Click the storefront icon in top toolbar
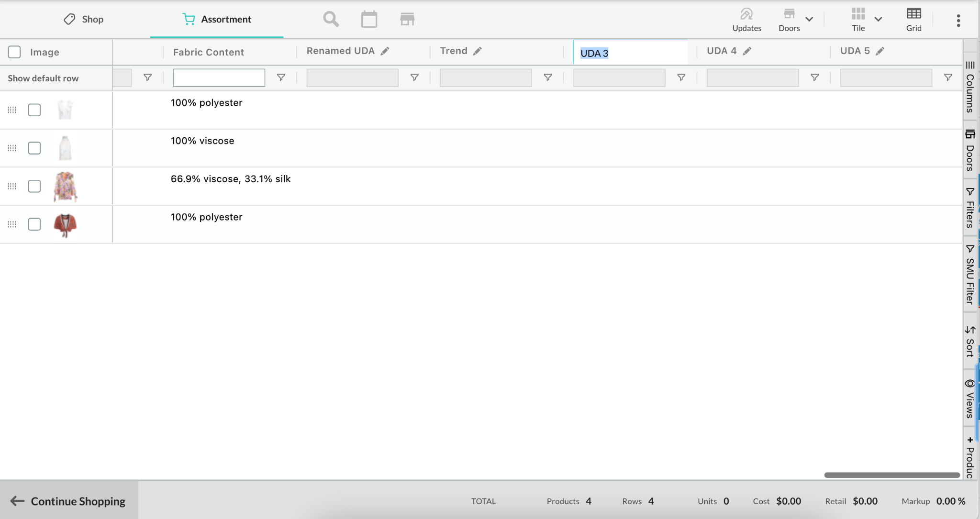980x519 pixels. (407, 19)
